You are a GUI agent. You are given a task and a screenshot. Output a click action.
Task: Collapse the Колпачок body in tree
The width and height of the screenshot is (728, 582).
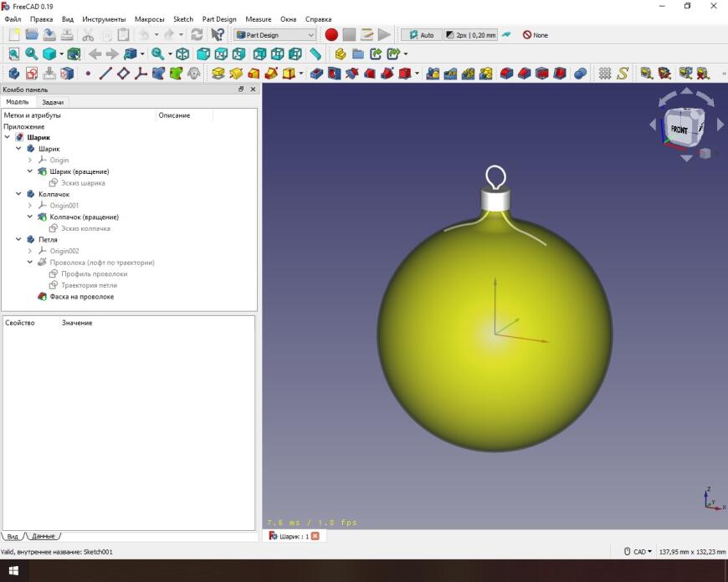coord(18,194)
